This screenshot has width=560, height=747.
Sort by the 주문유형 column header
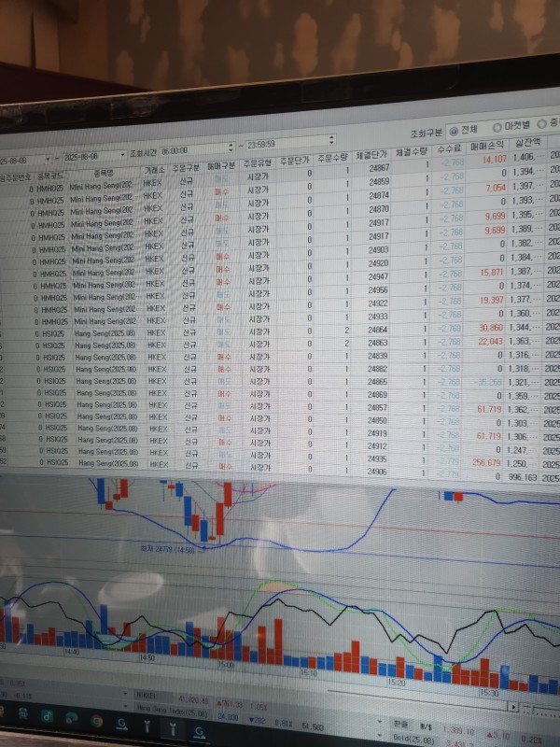[x=258, y=162]
